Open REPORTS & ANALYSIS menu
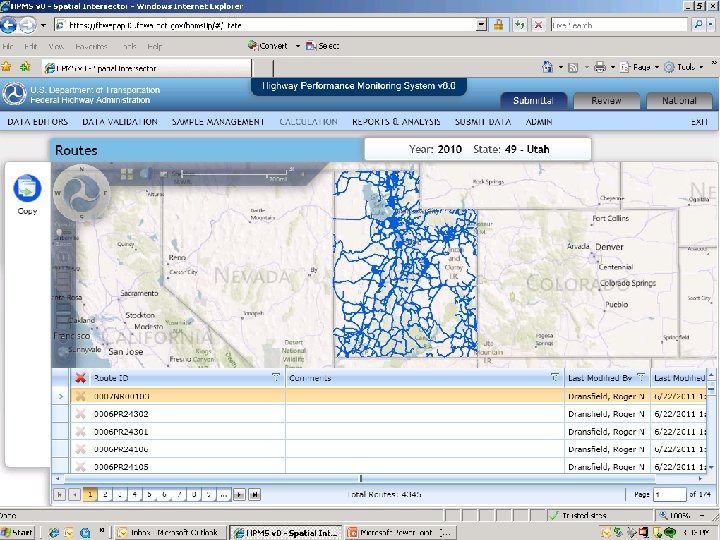Screen dimensions: 720x540 (x=396, y=122)
